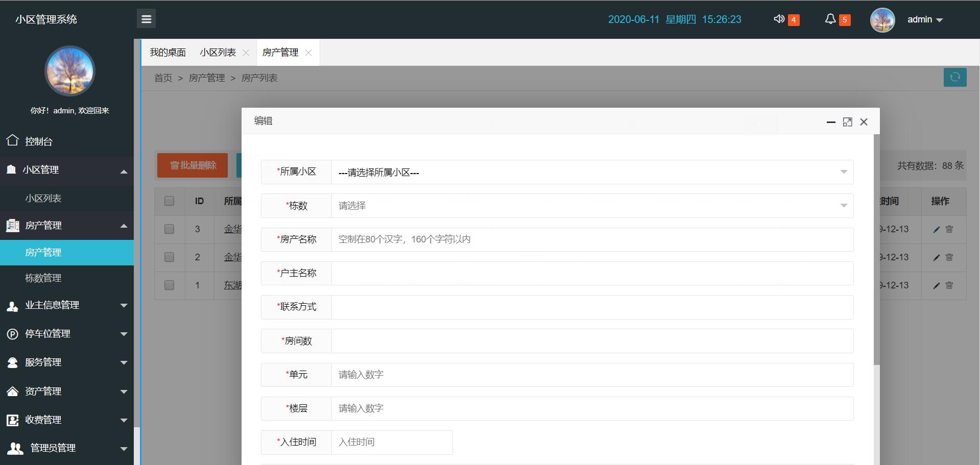Open the 栋数 dropdown selector
The height and width of the screenshot is (465, 980).
pyautogui.click(x=592, y=206)
